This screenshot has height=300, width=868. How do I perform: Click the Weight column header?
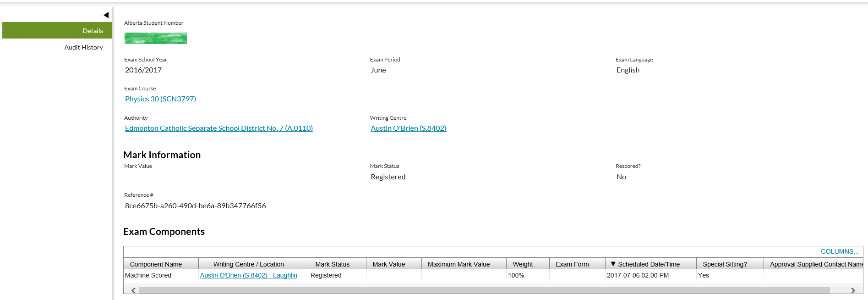(x=523, y=264)
